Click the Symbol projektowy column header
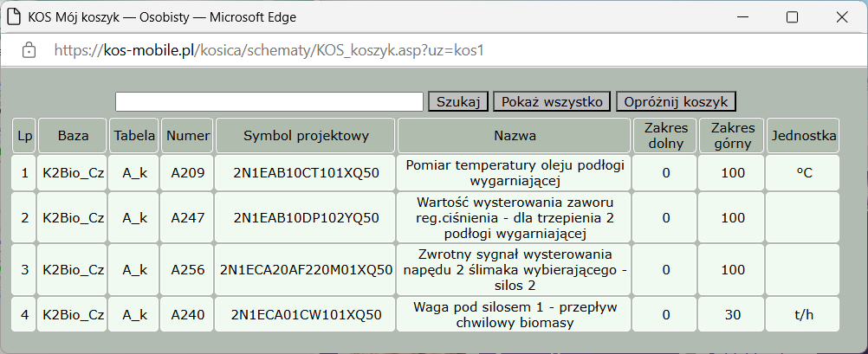This screenshot has width=868, height=354. (x=306, y=136)
